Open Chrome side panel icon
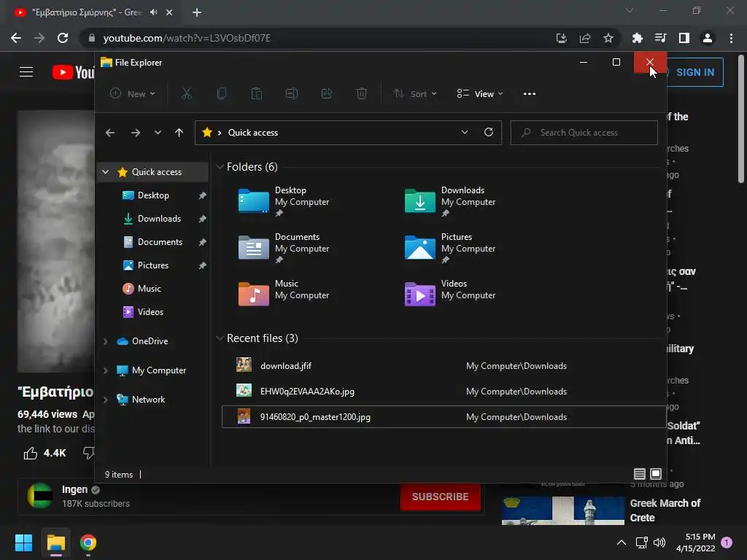 (x=684, y=38)
